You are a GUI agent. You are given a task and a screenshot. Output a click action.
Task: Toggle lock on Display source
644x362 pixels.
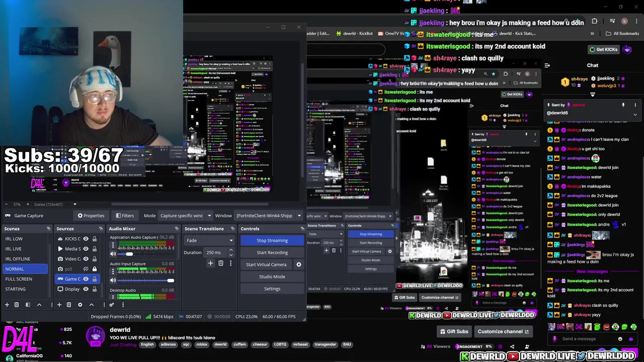[94, 289]
